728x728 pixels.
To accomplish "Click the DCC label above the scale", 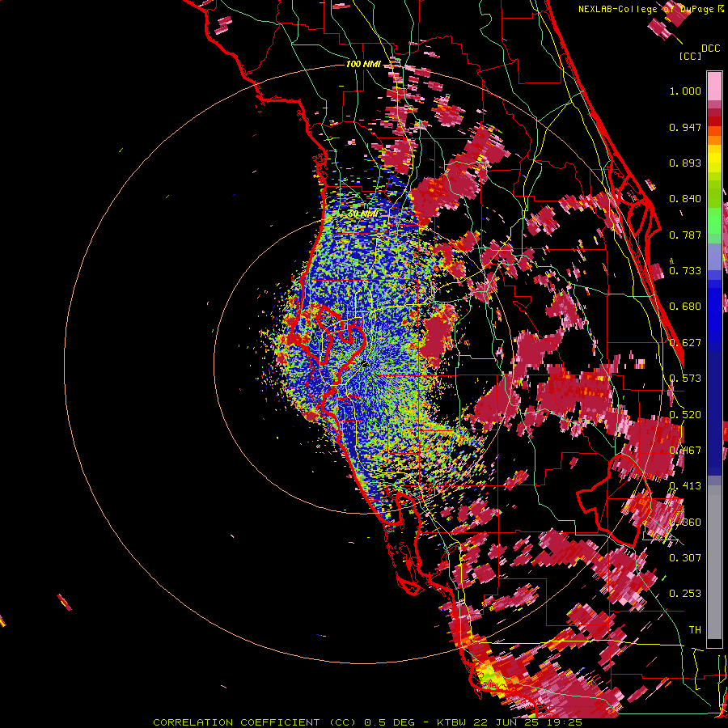I will 710,49.
